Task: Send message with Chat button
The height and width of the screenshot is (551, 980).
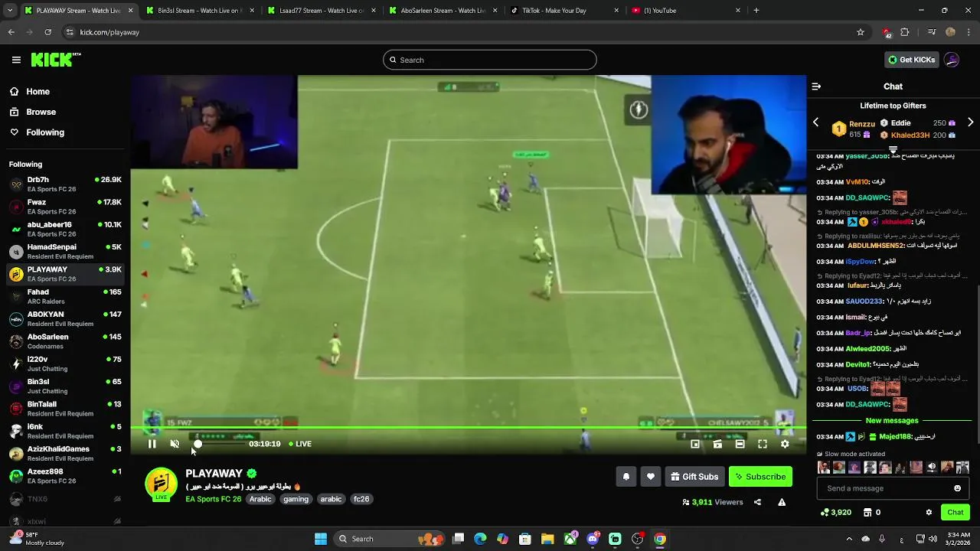Action: (955, 513)
